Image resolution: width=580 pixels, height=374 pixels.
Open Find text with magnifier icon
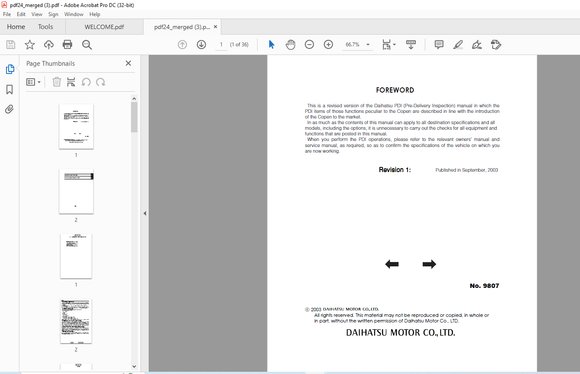pyautogui.click(x=87, y=45)
